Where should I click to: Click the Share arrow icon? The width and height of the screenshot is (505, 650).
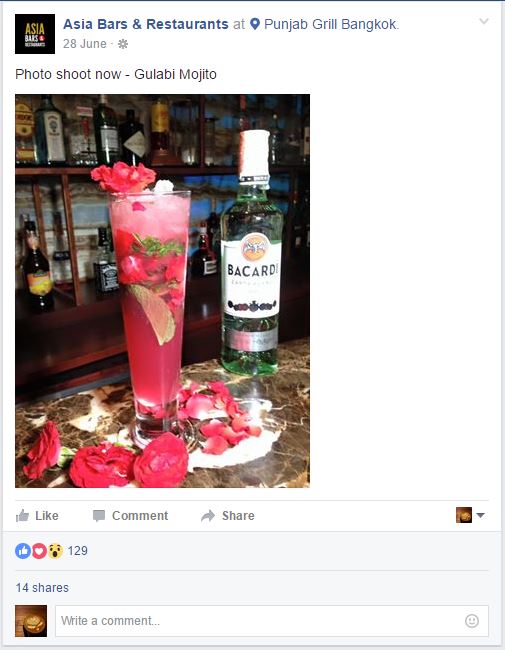click(x=208, y=516)
